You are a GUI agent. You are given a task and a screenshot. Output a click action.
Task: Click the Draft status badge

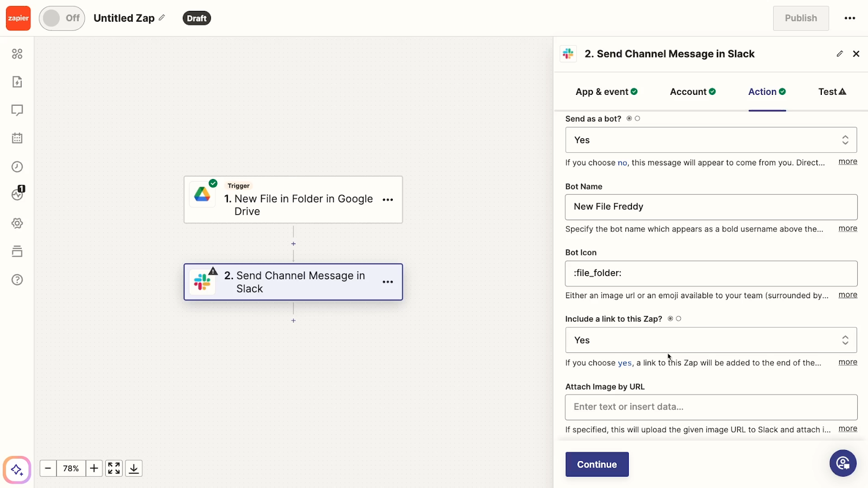[x=197, y=18]
